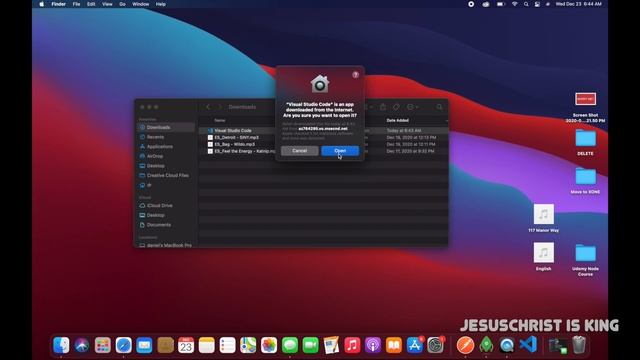Click the Wi-Fi icon in the menu bar

[x=514, y=4]
